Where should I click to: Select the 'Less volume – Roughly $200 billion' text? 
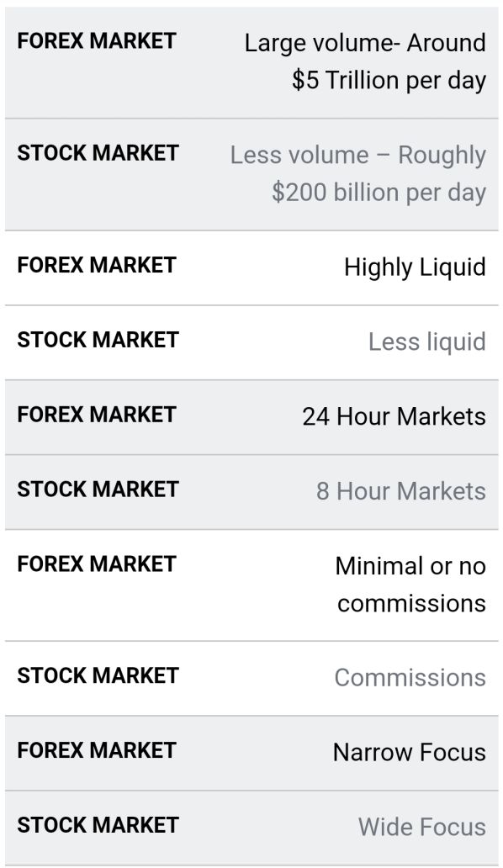[x=358, y=174]
